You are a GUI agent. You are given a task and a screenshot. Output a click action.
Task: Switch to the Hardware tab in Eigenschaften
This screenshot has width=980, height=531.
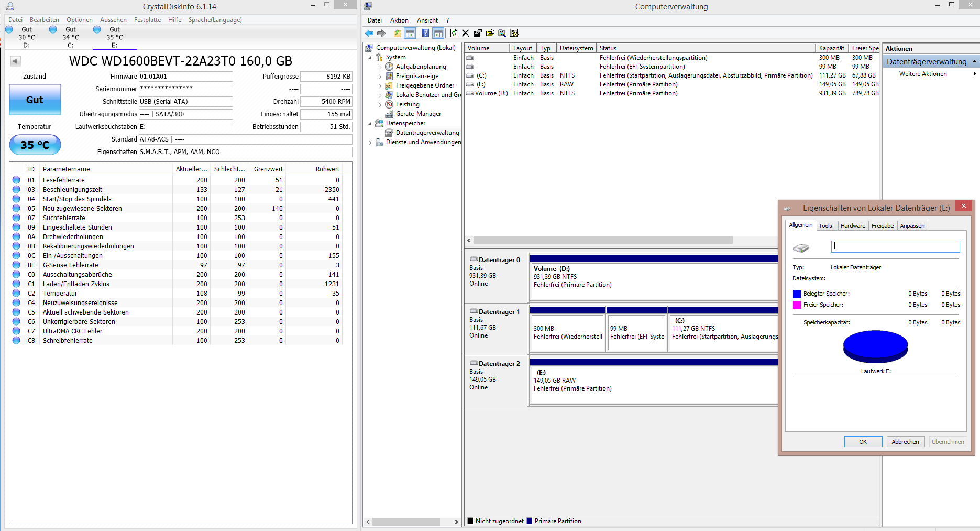[x=853, y=226]
